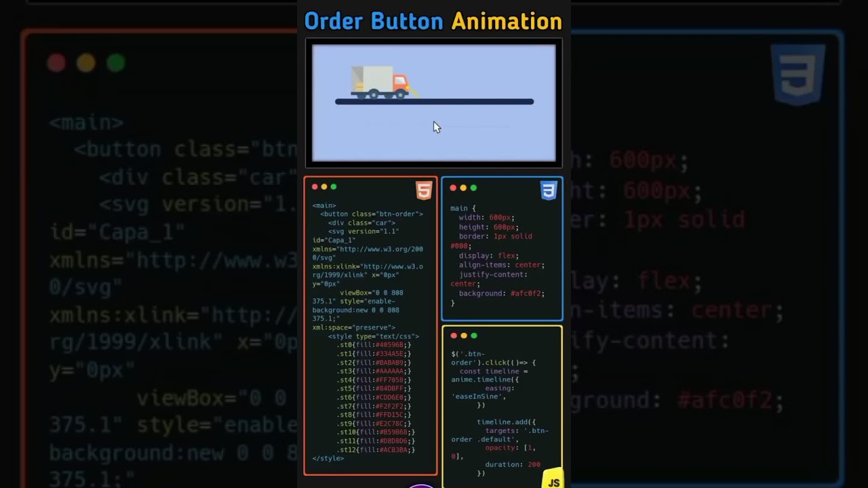Click the ".st7{fill:#F2F2F2;}" line

(374, 407)
